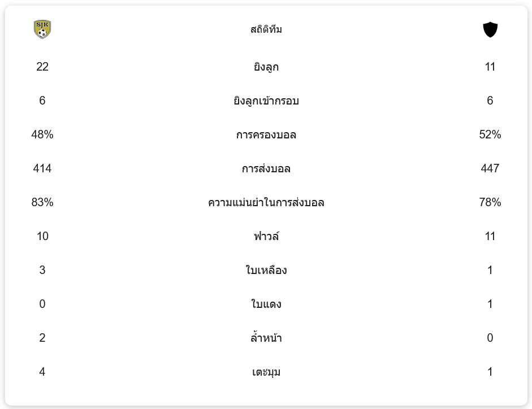Click the 48% possession value
The image size is (532, 409).
(42, 134)
